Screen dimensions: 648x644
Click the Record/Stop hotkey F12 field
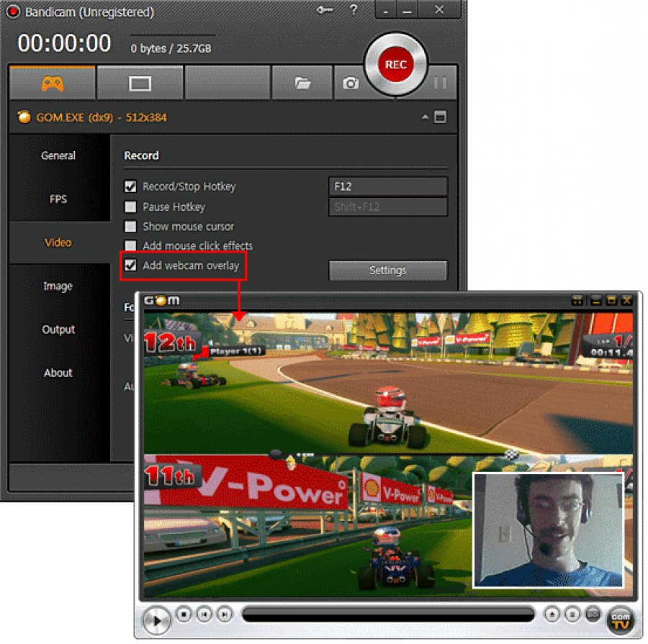tap(387, 187)
